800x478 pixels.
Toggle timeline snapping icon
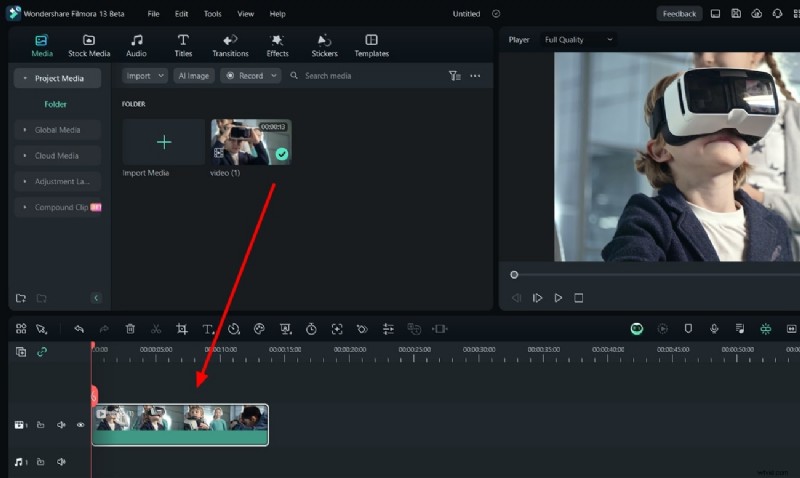pyautogui.click(x=765, y=329)
